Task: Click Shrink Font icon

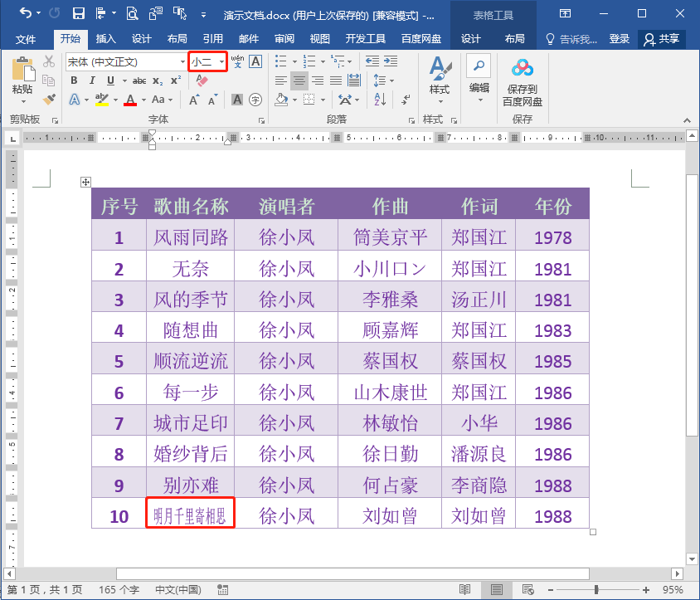Action: click(213, 100)
